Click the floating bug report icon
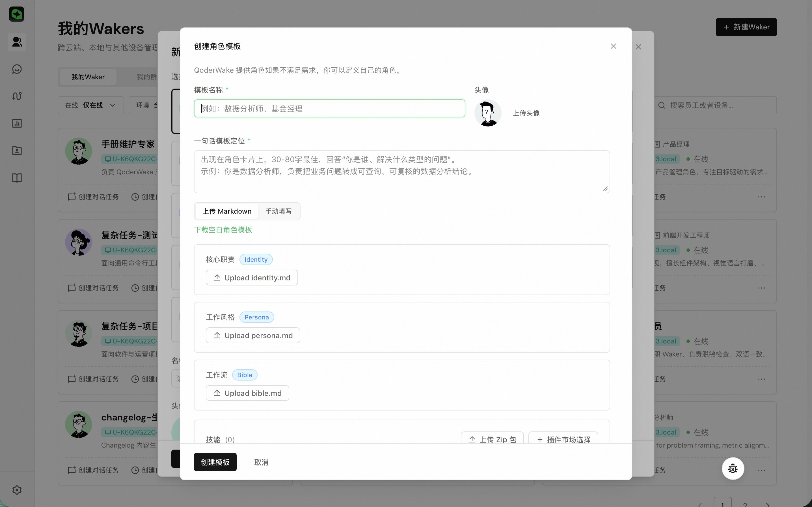Screen dimensions: 812x507 point(733,469)
